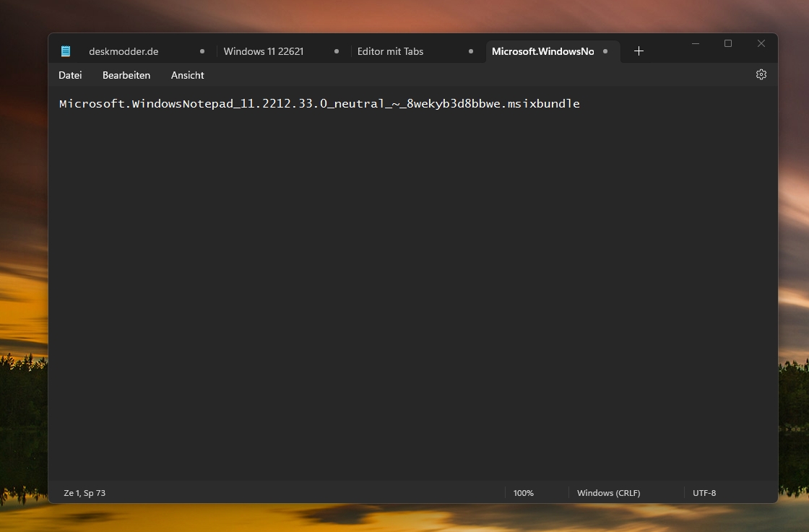Click the zoom level indicator showing 100%
Image resolution: width=809 pixels, height=532 pixels.
[522, 492]
